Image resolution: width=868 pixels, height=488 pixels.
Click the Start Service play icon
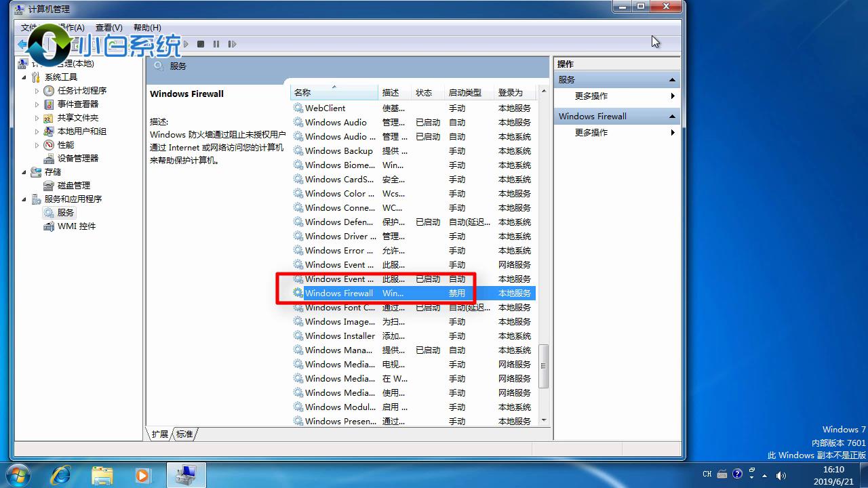[186, 44]
